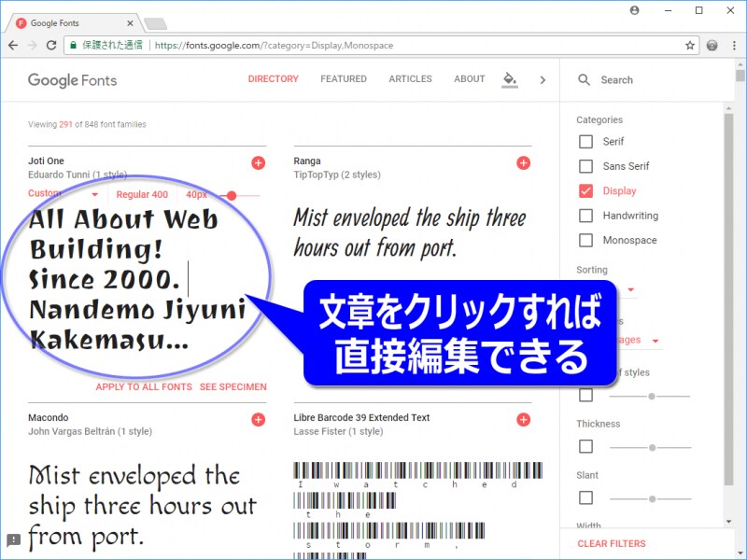The height and width of the screenshot is (560, 747).
Task: Switch to the FEATURED section
Action: (344, 79)
